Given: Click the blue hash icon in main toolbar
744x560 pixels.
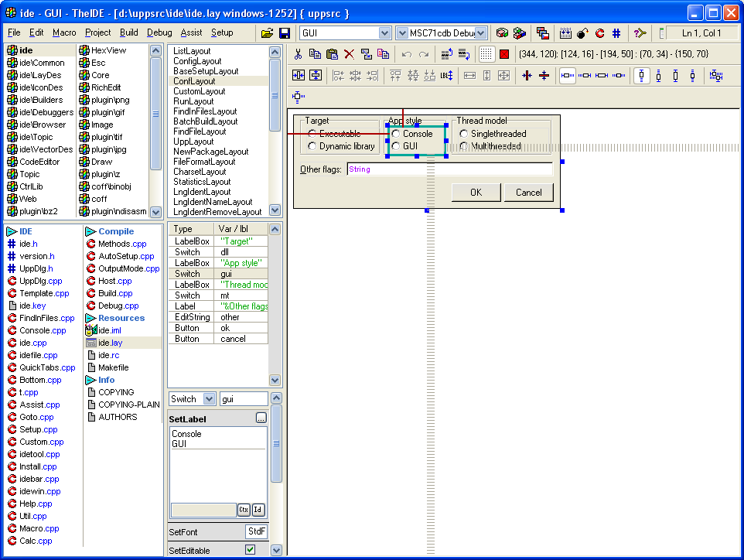Looking at the screenshot, I should 616,33.
